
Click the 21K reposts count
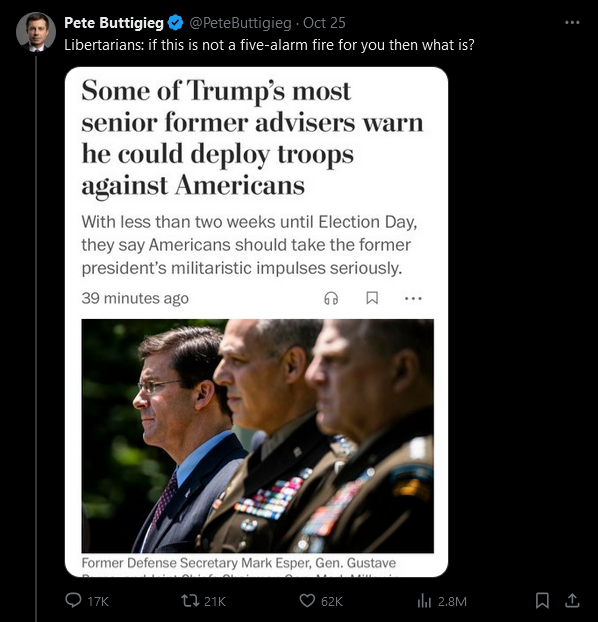coord(215,601)
